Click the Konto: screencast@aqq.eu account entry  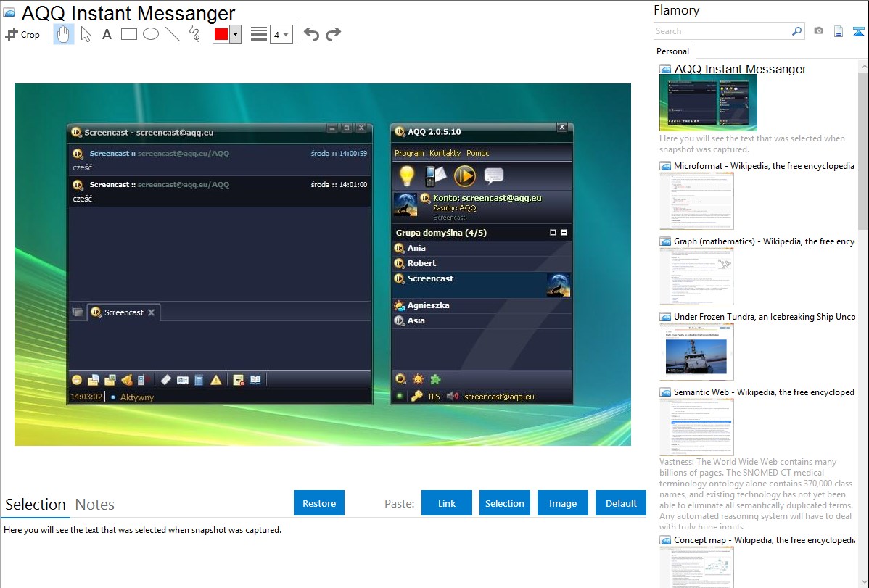(487, 198)
